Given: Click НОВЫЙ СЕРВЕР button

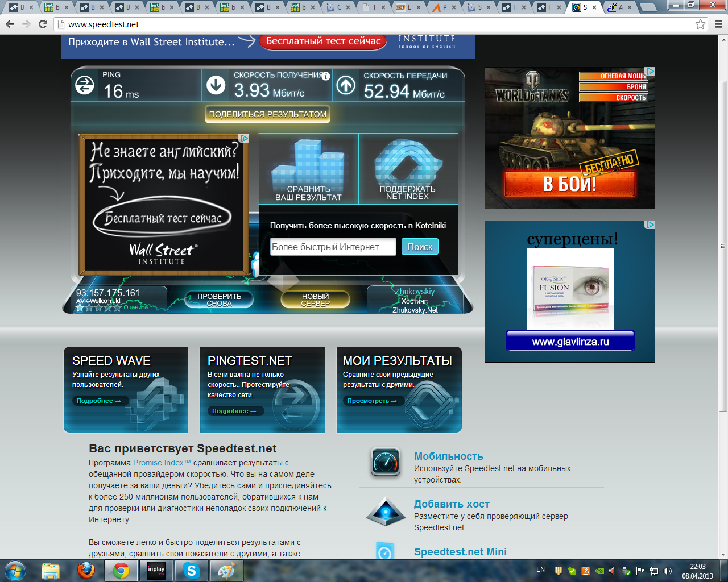Looking at the screenshot, I should 315,300.
